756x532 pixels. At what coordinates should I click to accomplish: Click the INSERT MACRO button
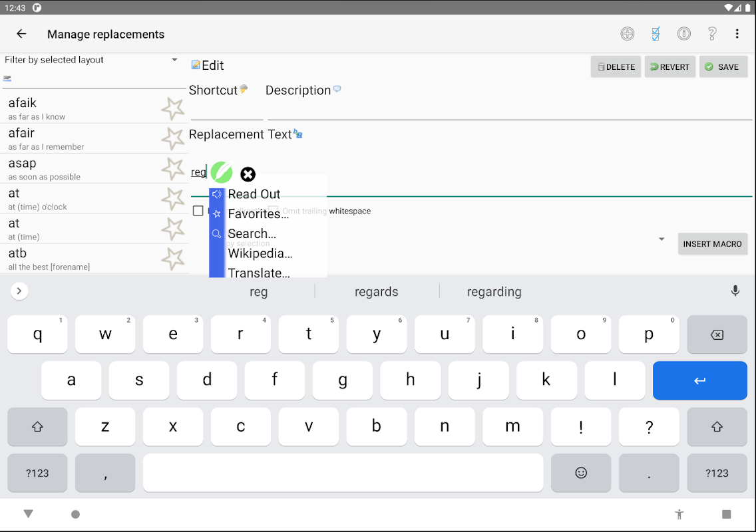pos(712,244)
